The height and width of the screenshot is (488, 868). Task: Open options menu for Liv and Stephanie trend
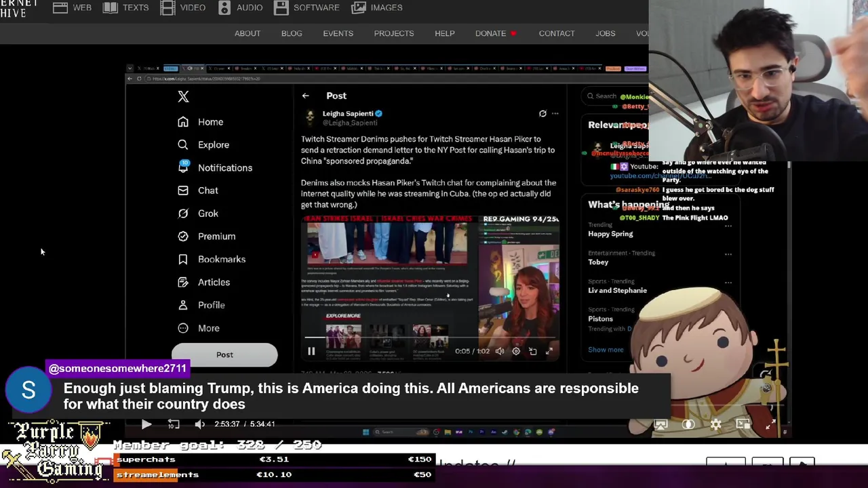click(x=728, y=283)
